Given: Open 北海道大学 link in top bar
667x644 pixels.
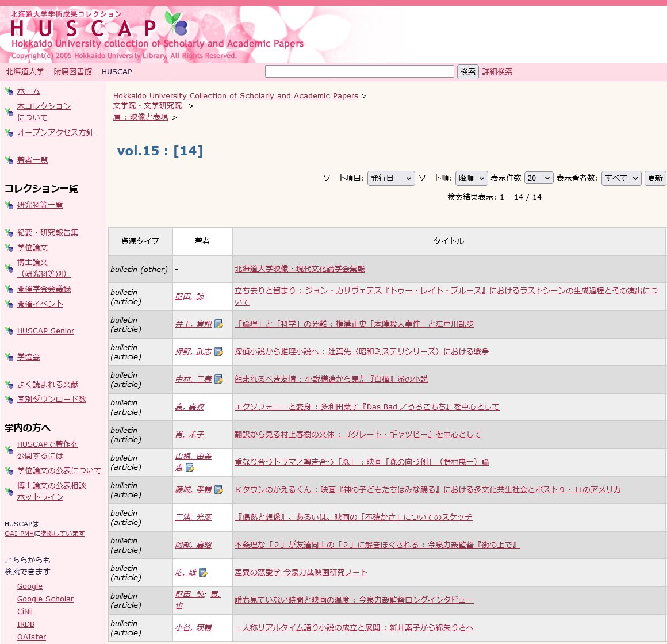Looking at the screenshot, I should click(x=25, y=71).
